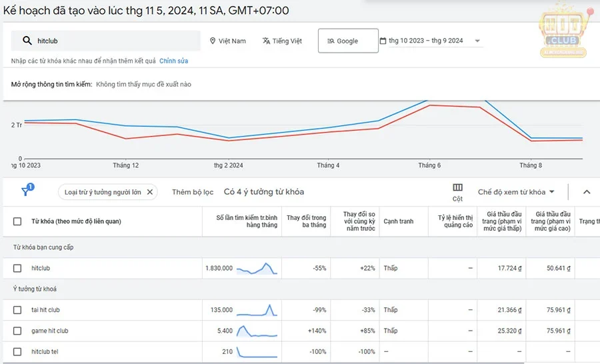Screen dimensions: 600x364
Task: Open the date range dropdown arrow
Action: (x=477, y=41)
